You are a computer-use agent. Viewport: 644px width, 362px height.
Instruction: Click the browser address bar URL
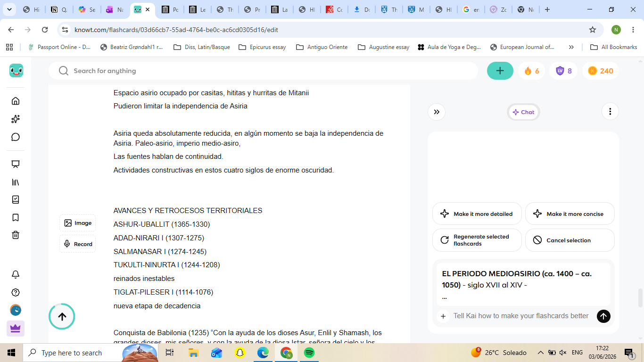click(x=176, y=30)
